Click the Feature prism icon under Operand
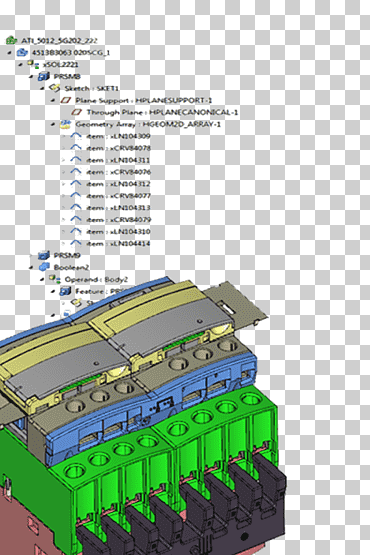This screenshot has width=370, height=555. point(65,291)
